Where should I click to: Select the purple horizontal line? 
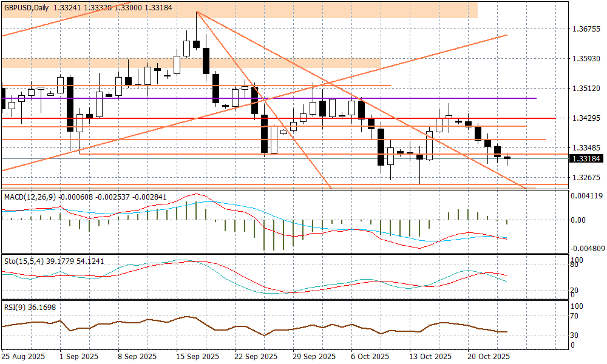coord(425,98)
